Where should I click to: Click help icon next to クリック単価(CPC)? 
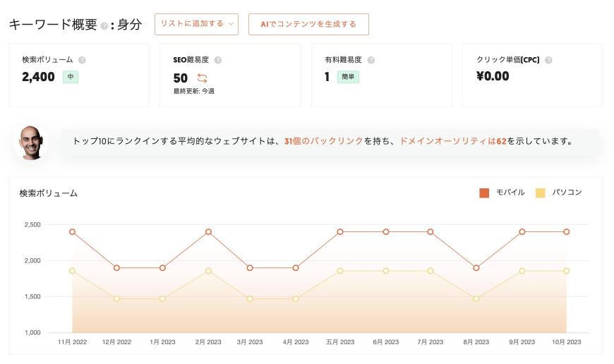point(548,60)
